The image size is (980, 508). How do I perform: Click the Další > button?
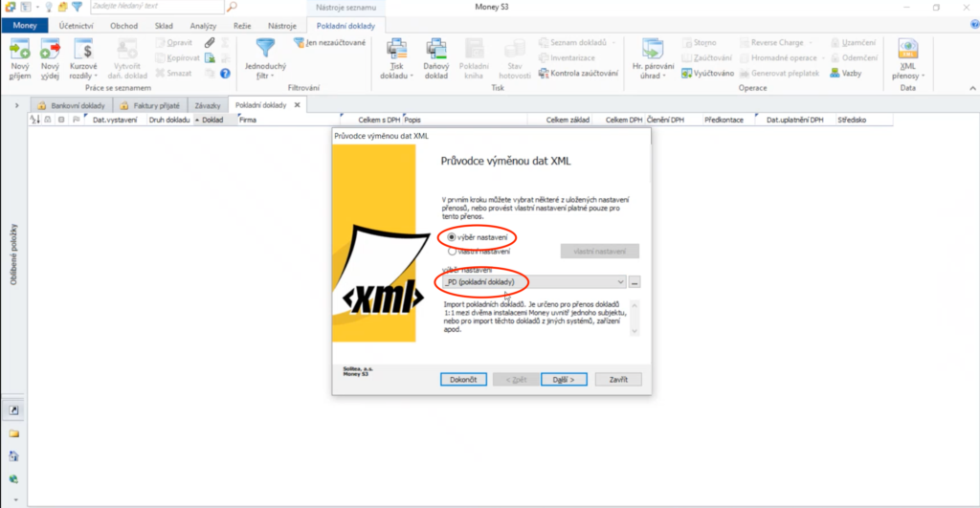point(564,379)
